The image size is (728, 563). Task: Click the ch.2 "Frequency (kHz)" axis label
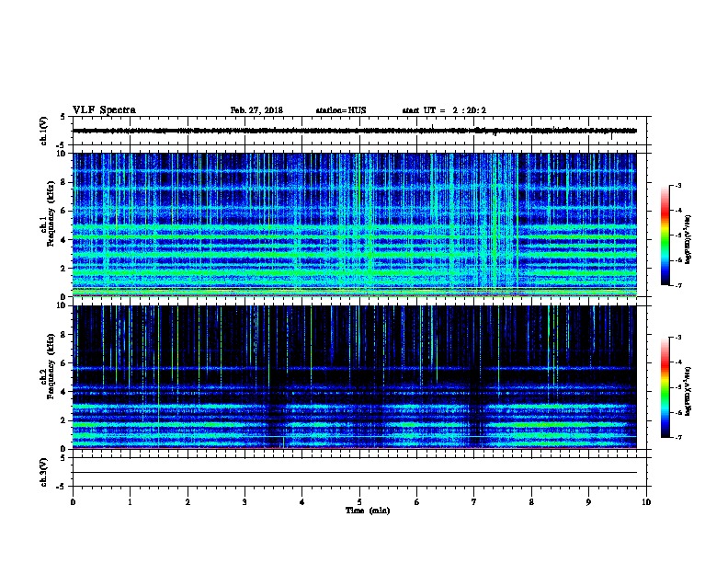click(x=51, y=366)
